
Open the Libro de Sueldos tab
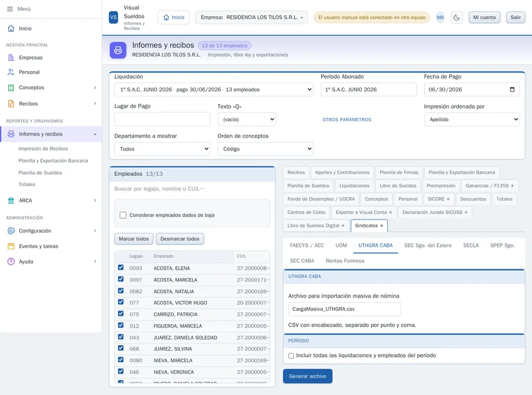tap(398, 186)
